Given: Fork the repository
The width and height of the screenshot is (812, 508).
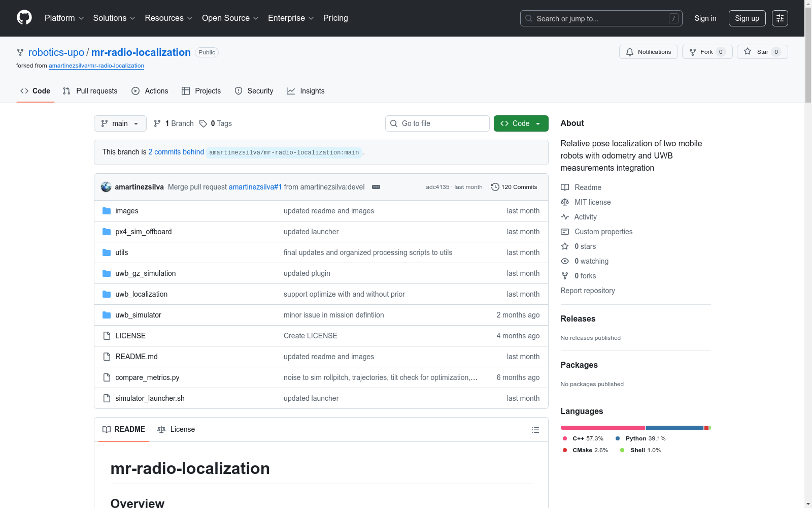Looking at the screenshot, I should tap(707, 52).
